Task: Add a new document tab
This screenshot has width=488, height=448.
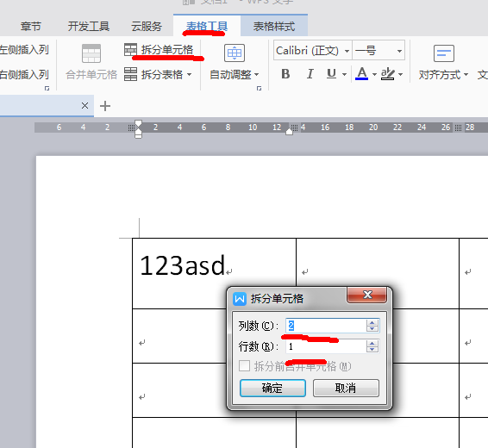Action: click(x=105, y=106)
